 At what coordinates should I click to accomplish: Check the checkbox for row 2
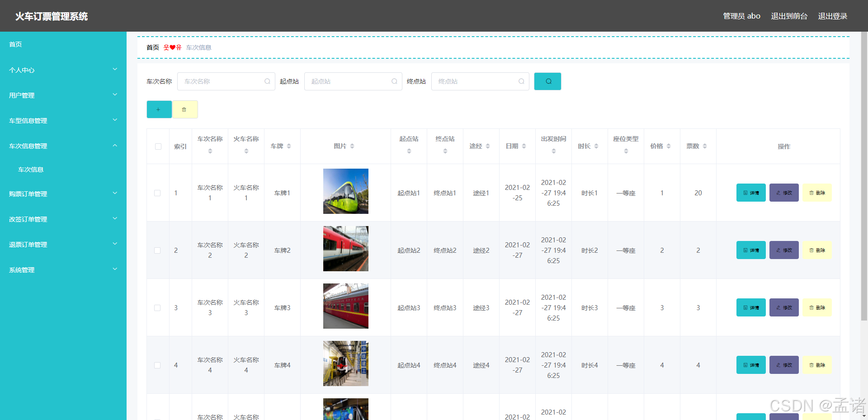[157, 250]
